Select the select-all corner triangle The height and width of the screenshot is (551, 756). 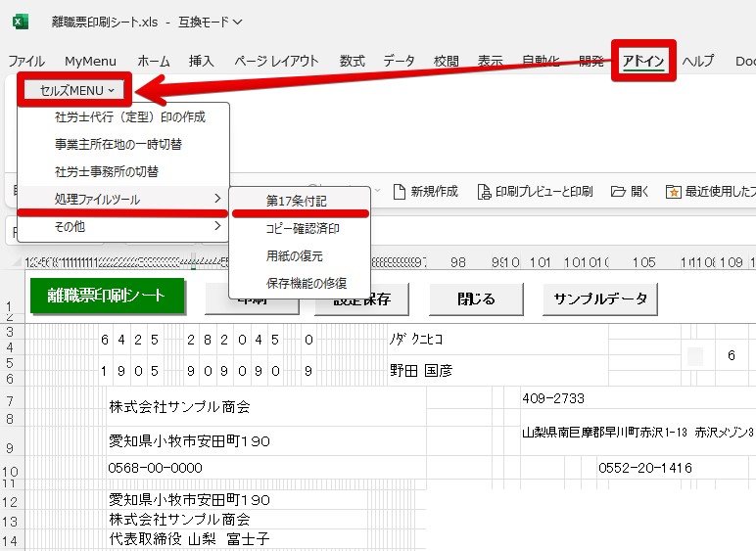[x=16, y=262]
